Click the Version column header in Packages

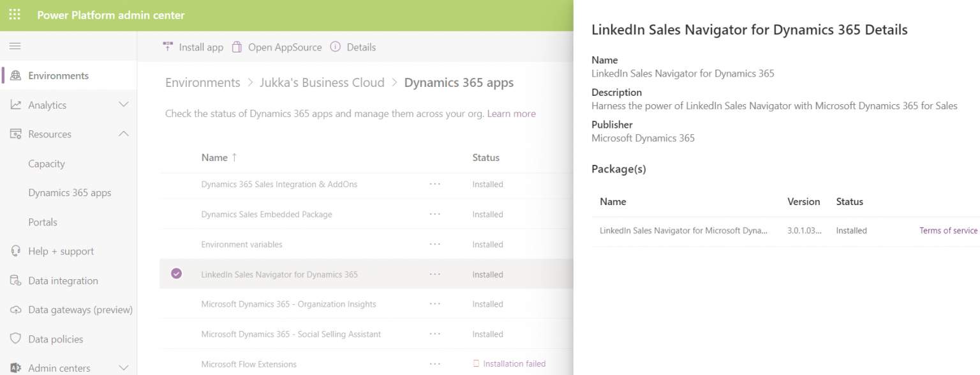coord(804,201)
